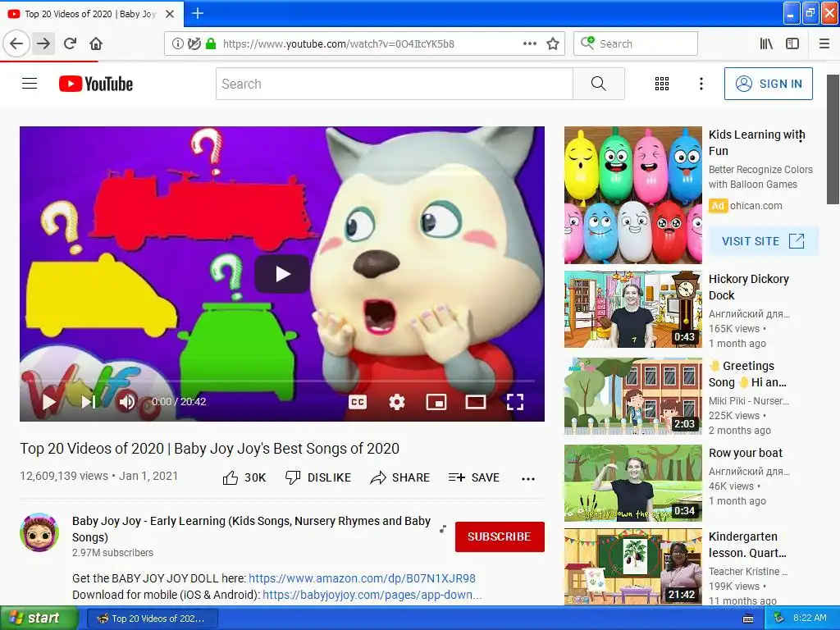Enter full screen video mode
The width and height of the screenshot is (840, 630).
pyautogui.click(x=515, y=402)
